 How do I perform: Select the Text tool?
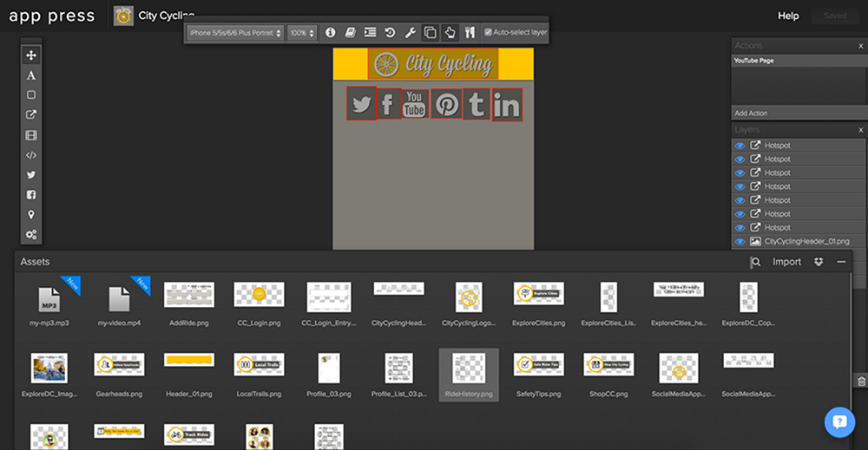[x=31, y=75]
